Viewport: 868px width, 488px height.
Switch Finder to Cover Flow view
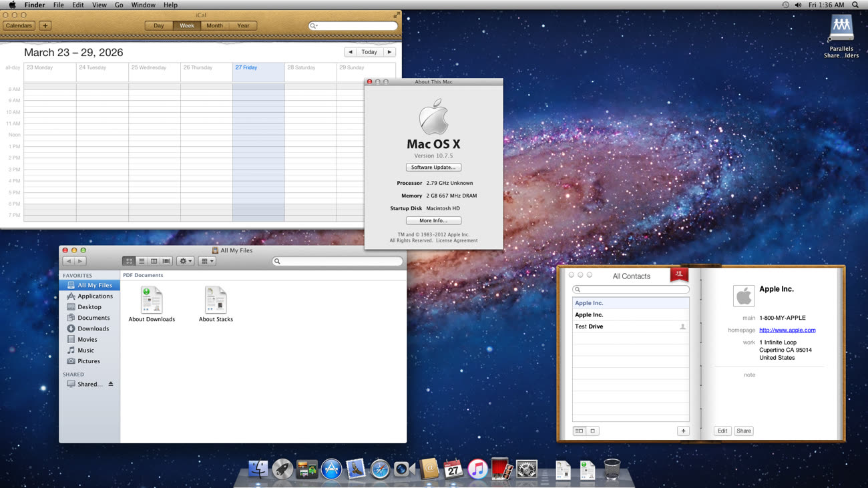point(166,261)
